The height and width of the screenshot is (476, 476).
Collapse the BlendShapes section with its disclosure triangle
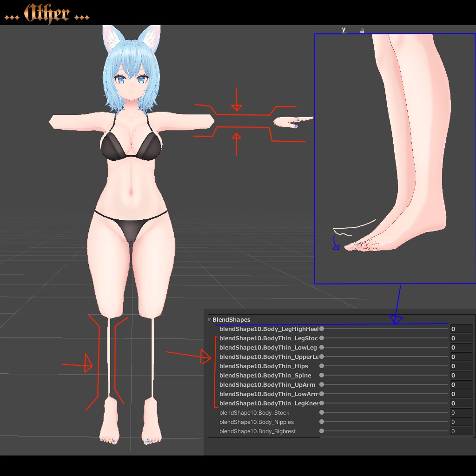tap(209, 319)
